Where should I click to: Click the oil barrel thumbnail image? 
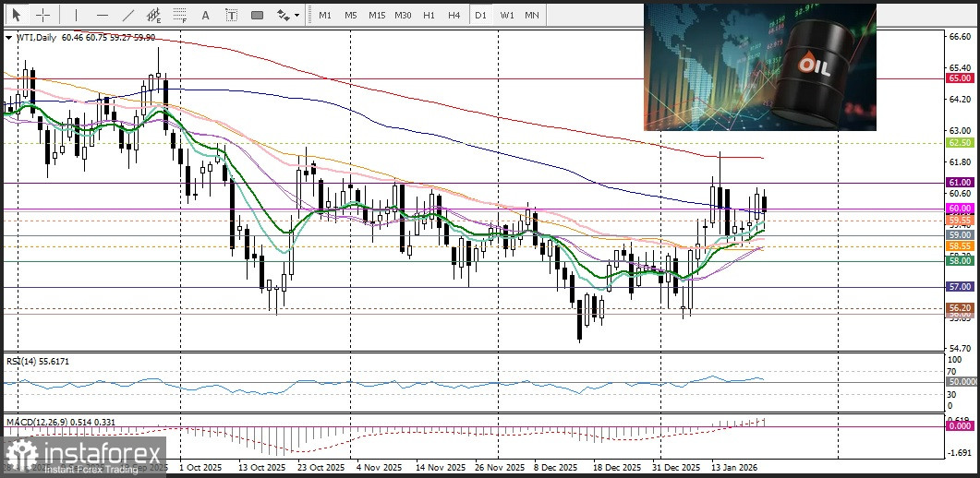759,66
